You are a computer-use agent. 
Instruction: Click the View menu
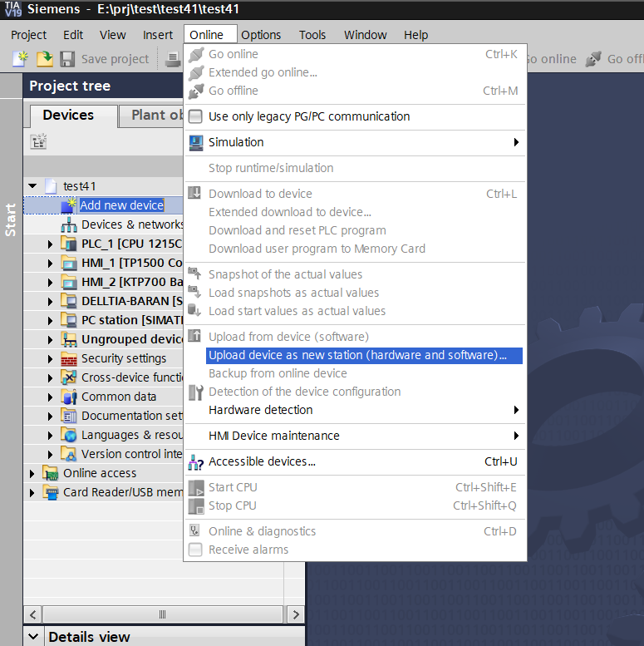[x=112, y=35]
